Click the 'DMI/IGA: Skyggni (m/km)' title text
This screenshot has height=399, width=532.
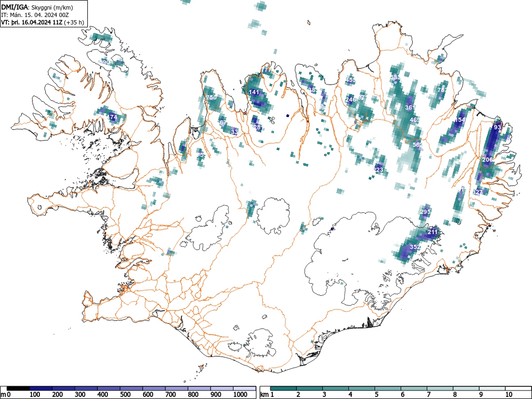(x=37, y=7)
